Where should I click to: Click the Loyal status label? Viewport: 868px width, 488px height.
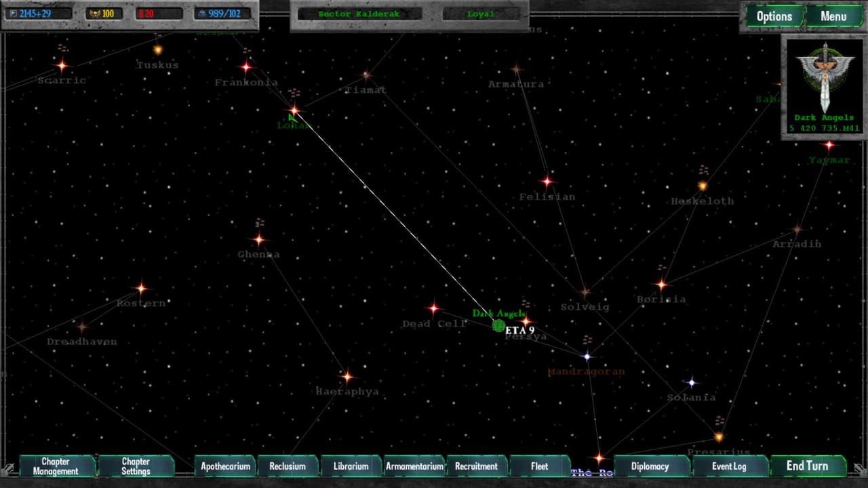point(481,14)
